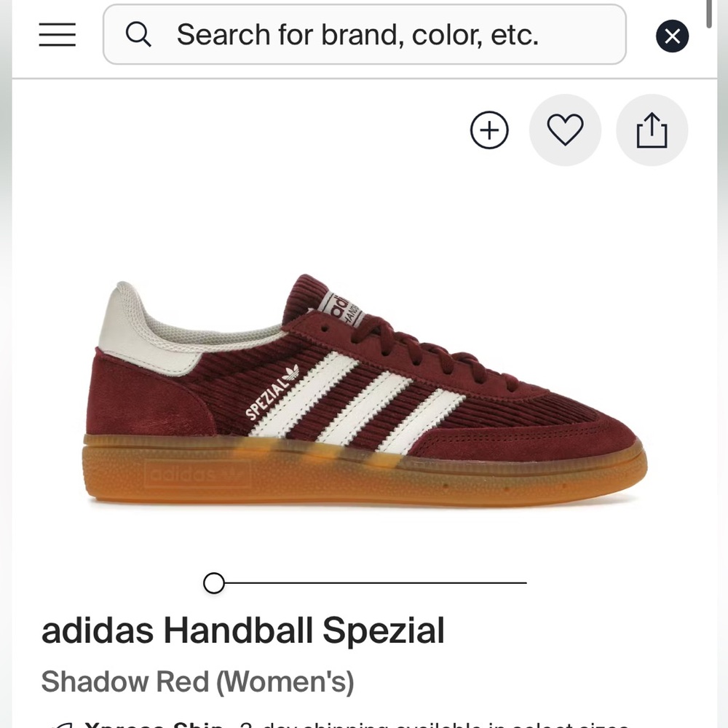
Task: Select the first image carousel dot
Action: 214,584
